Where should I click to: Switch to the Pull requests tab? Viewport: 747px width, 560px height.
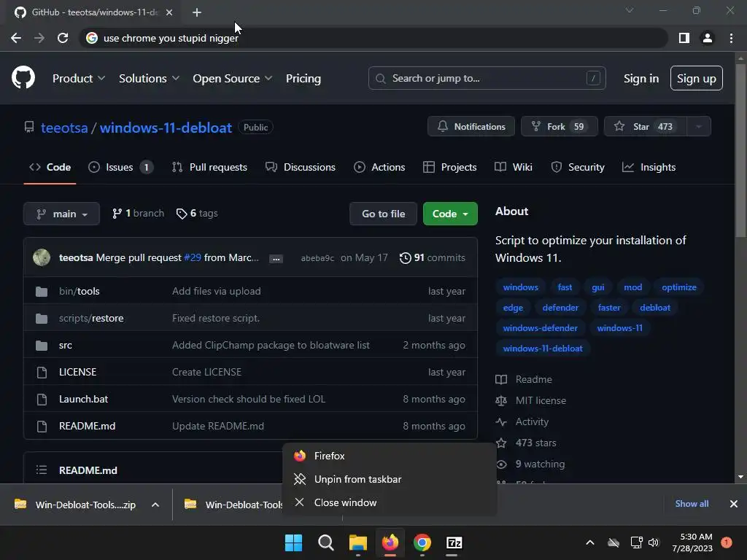tap(209, 167)
